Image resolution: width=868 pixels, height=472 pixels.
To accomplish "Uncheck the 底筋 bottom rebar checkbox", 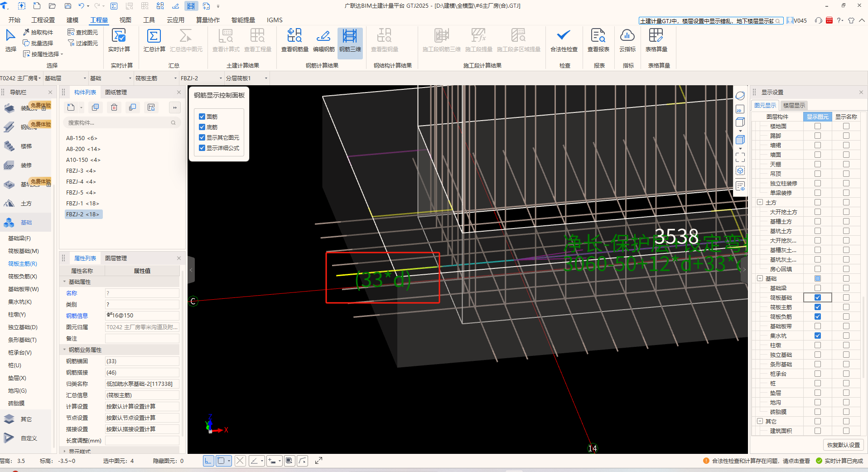I will (x=202, y=127).
